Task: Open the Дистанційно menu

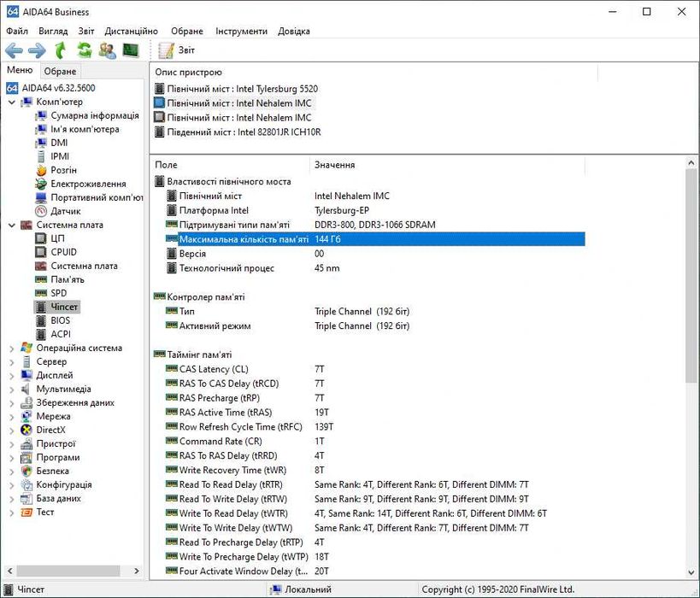Action: (132, 32)
